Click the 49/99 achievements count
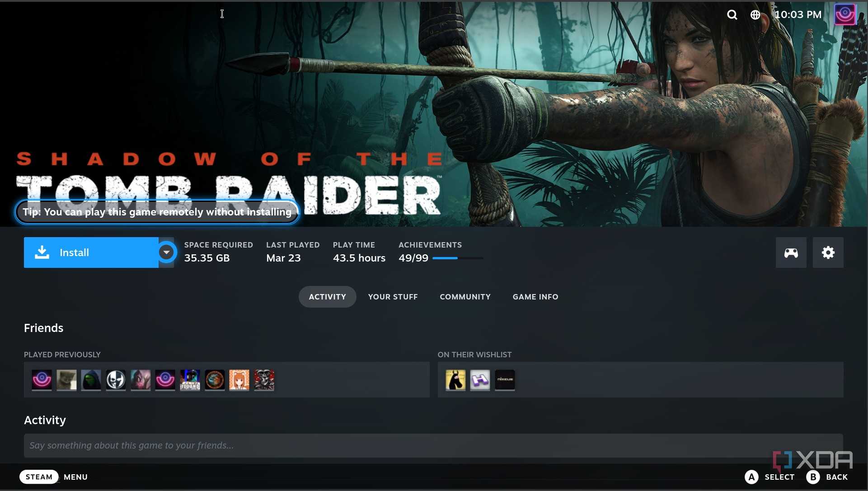The height and width of the screenshot is (491, 868). [413, 258]
